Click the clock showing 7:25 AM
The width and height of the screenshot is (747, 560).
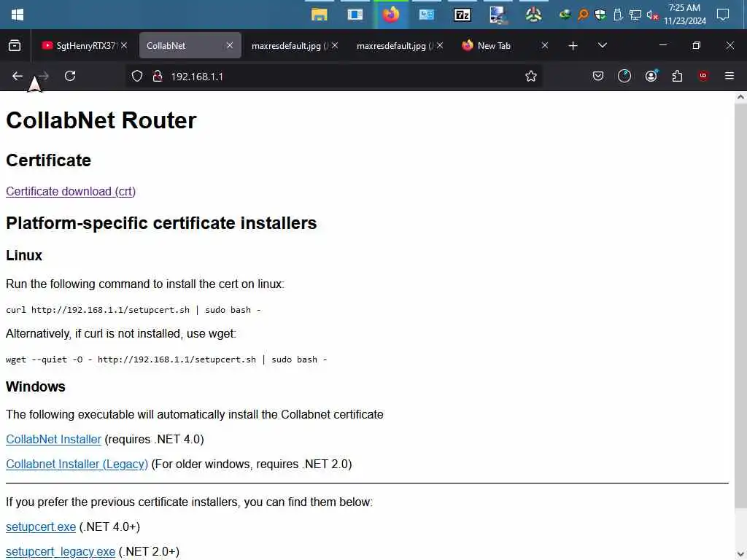[x=684, y=15]
